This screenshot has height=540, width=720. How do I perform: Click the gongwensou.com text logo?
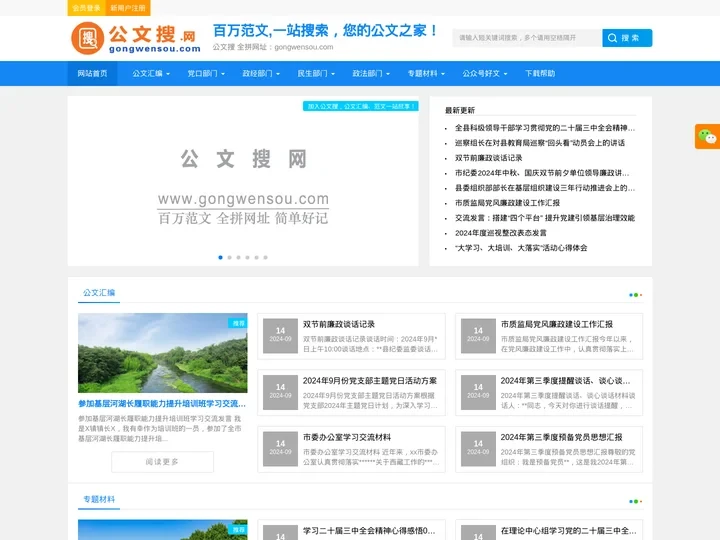155,48
